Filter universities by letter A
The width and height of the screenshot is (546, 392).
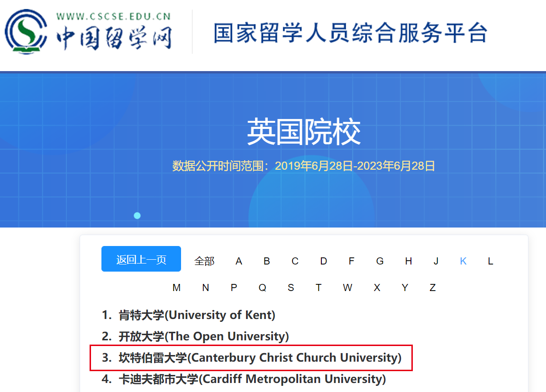[x=238, y=261]
